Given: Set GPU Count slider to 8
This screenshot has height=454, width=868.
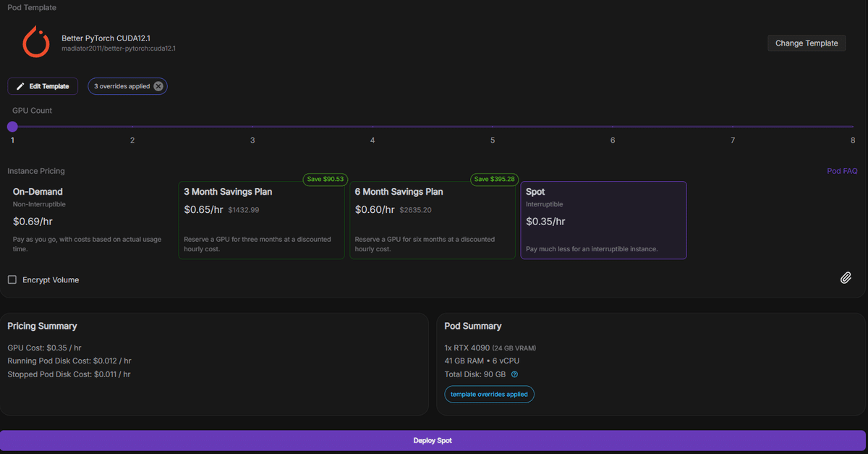Looking at the screenshot, I should [x=853, y=127].
